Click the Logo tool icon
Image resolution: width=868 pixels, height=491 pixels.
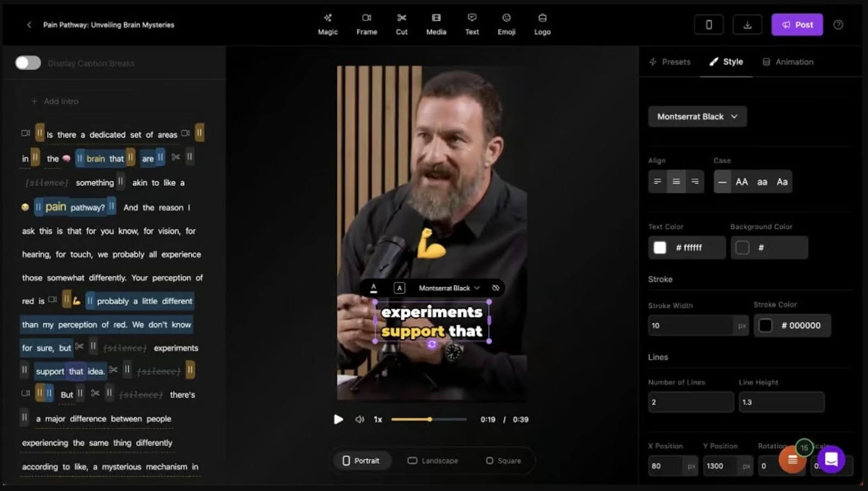tap(542, 24)
